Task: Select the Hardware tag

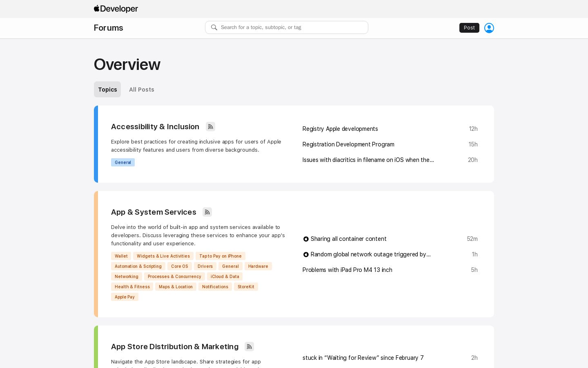Action: coord(258,266)
